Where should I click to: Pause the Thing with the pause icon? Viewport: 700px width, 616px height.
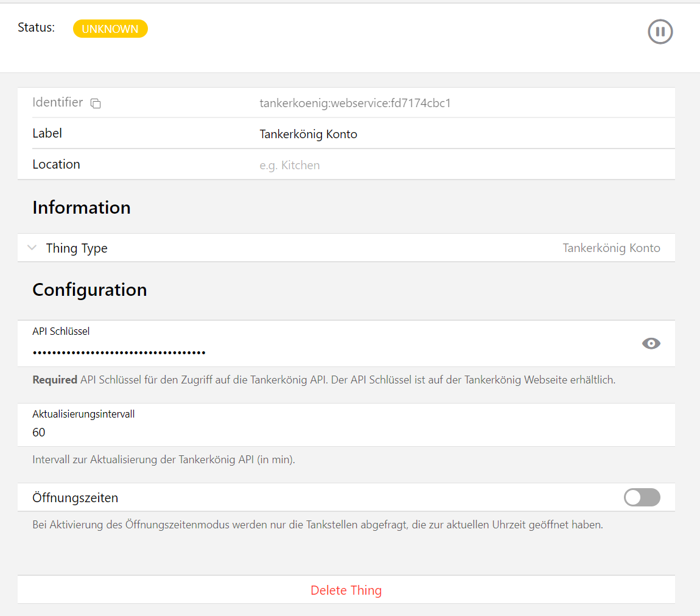click(x=660, y=32)
